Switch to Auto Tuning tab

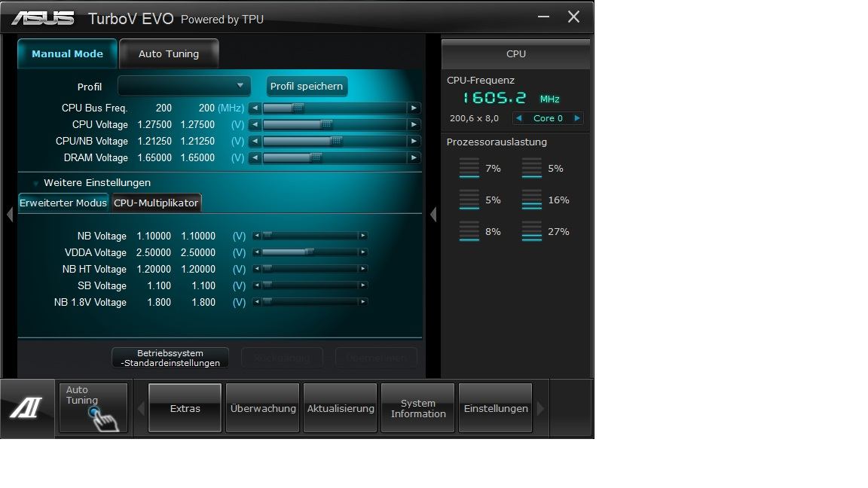pos(169,53)
